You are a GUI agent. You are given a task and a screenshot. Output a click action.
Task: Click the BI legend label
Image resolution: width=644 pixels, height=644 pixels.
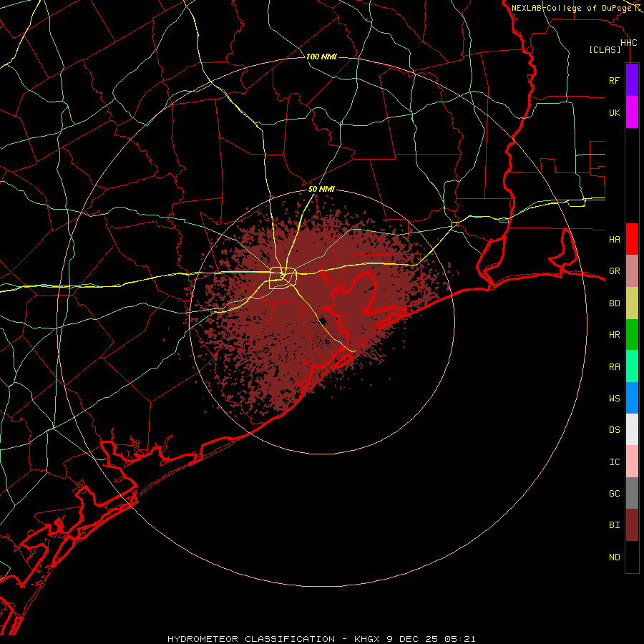pyautogui.click(x=614, y=525)
